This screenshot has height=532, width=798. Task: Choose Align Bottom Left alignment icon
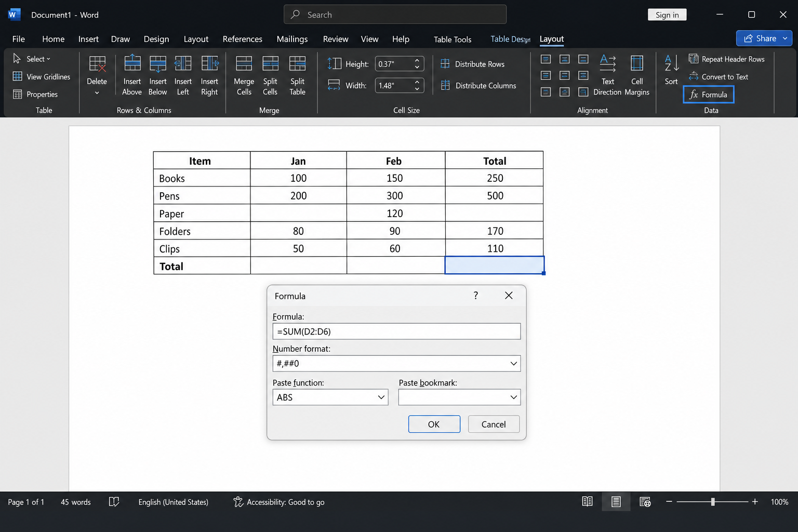click(x=546, y=92)
